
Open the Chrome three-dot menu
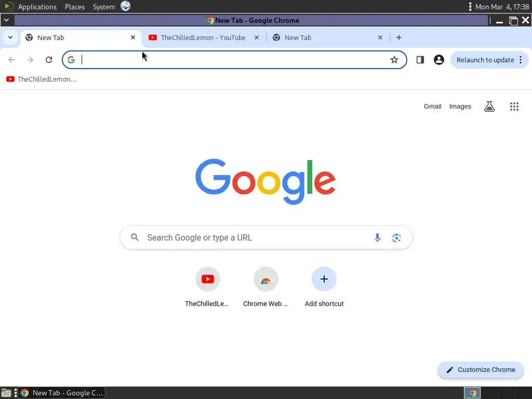pos(521,60)
